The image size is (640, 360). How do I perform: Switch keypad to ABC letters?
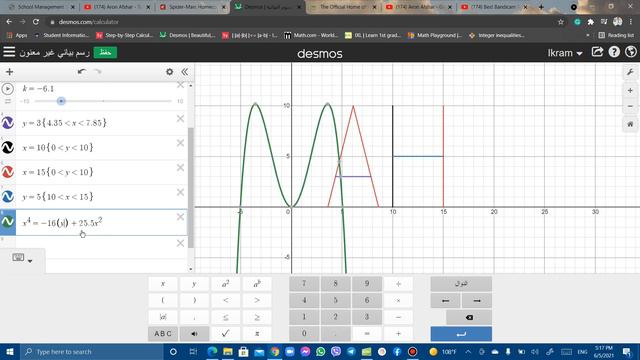(x=163, y=334)
